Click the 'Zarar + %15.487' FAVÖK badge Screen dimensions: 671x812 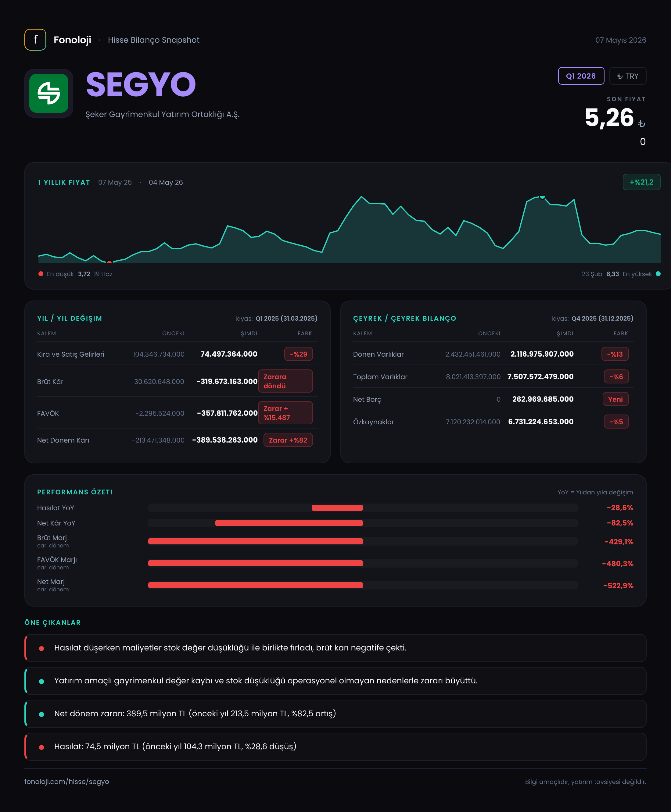(285, 413)
